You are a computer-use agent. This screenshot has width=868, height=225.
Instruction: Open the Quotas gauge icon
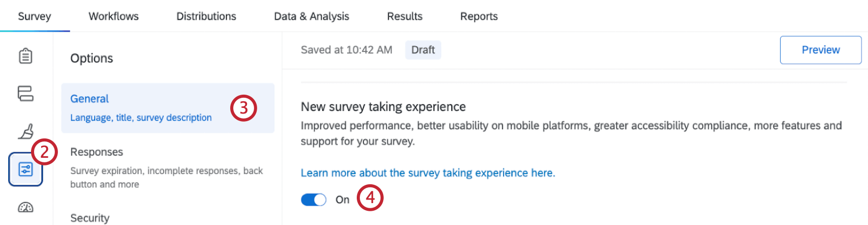pyautogui.click(x=25, y=207)
